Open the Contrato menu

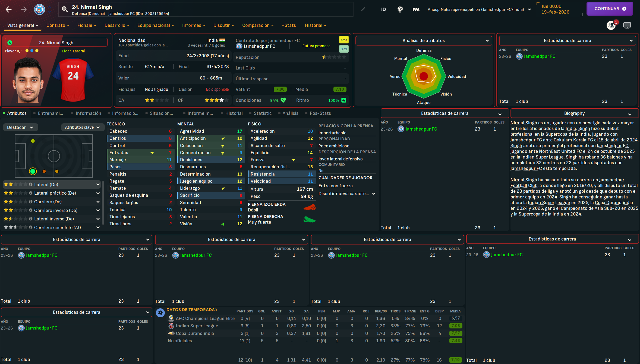click(x=58, y=25)
